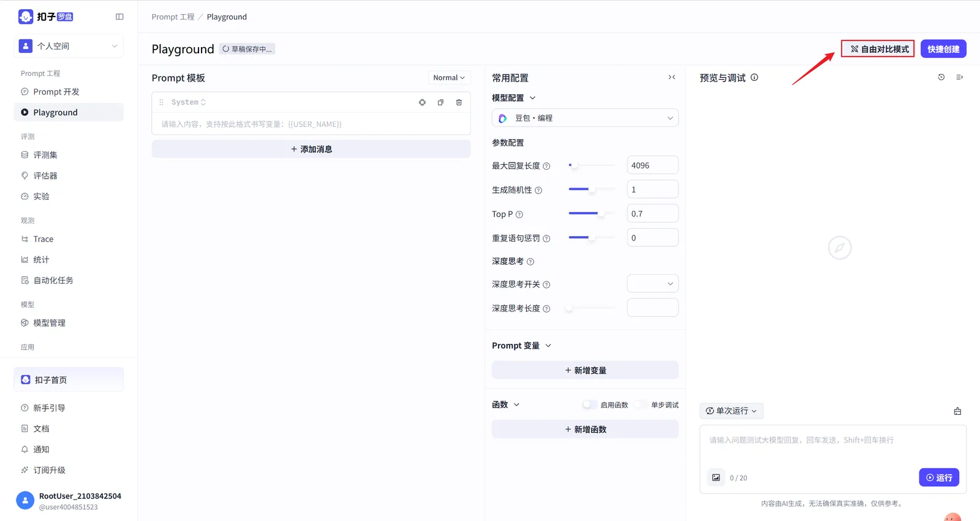Viewport: 980px width, 521px height.
Task: Delete the System message with trash icon
Action: [x=459, y=102]
